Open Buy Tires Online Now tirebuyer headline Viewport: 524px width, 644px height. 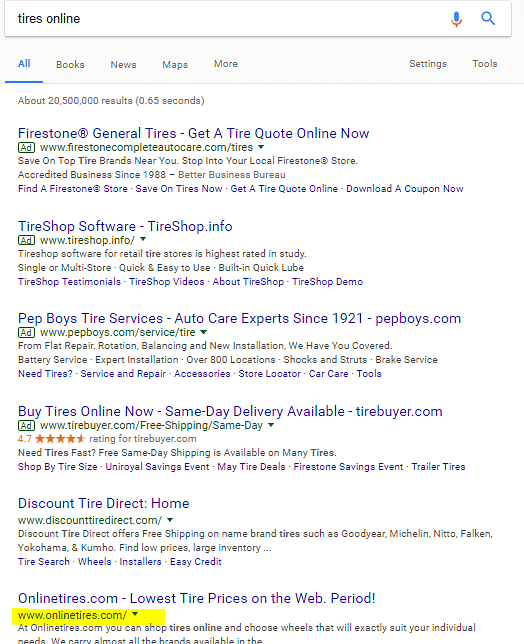[230, 411]
